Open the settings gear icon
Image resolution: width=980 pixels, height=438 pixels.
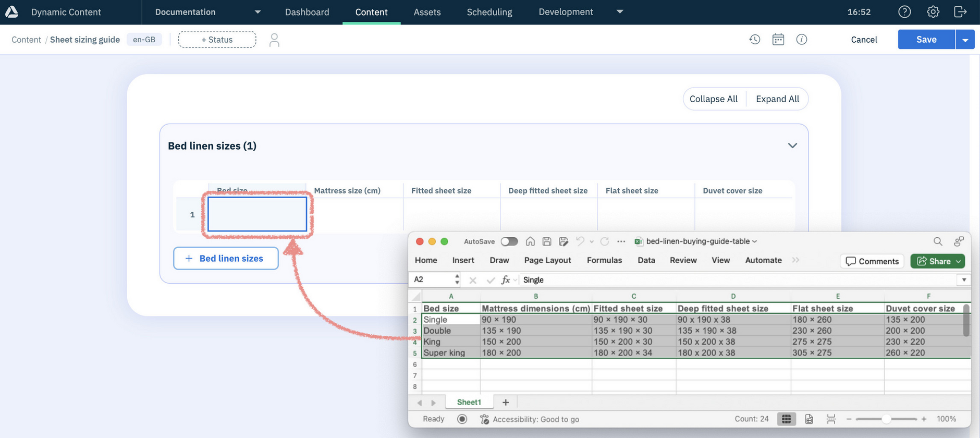tap(933, 12)
